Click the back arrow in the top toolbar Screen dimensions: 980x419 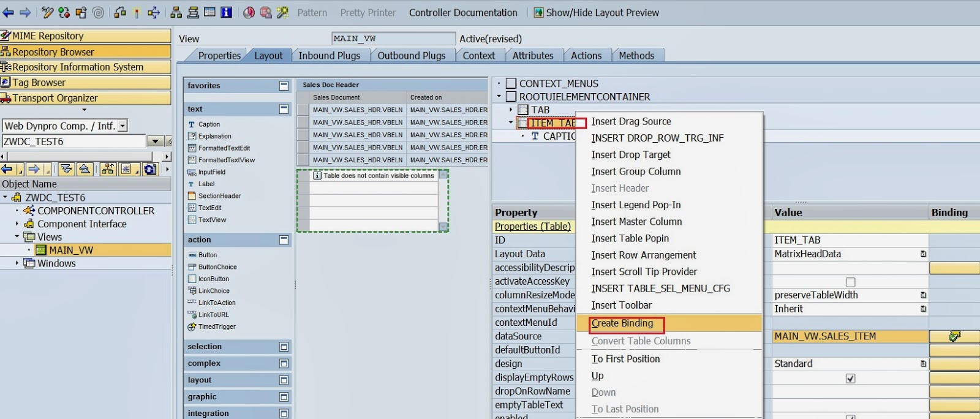8,12
